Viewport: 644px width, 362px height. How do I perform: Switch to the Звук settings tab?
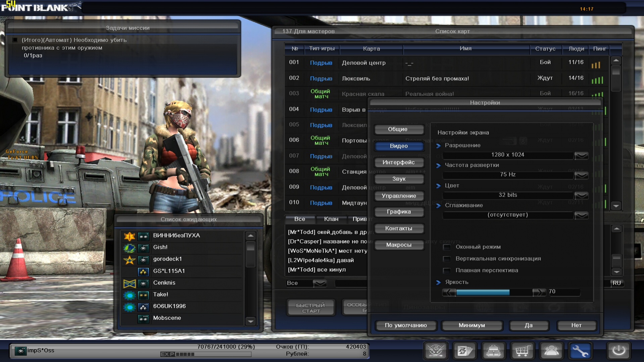pyautogui.click(x=399, y=179)
